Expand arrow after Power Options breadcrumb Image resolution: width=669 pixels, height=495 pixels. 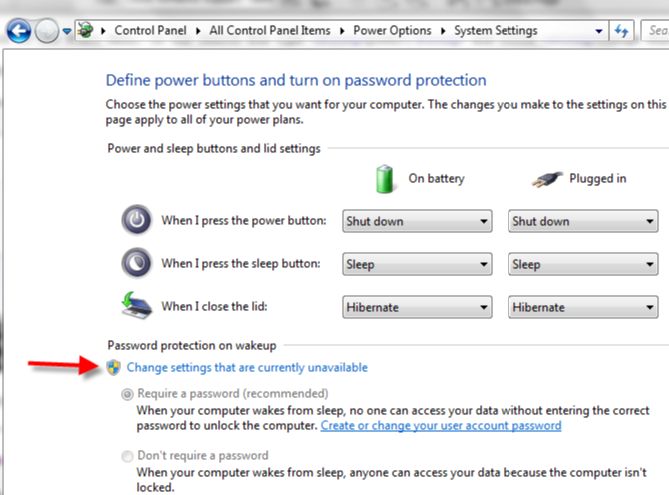pyautogui.click(x=443, y=31)
